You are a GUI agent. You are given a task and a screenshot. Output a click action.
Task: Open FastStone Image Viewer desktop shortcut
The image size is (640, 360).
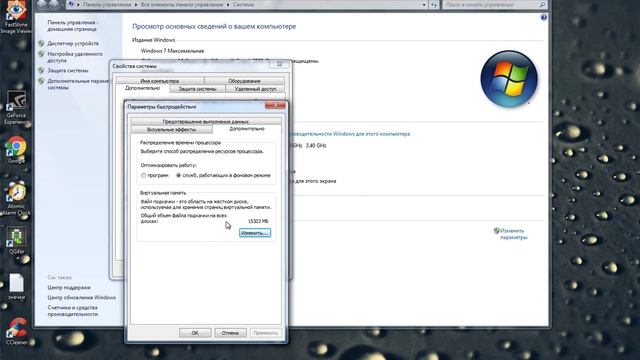point(16,17)
